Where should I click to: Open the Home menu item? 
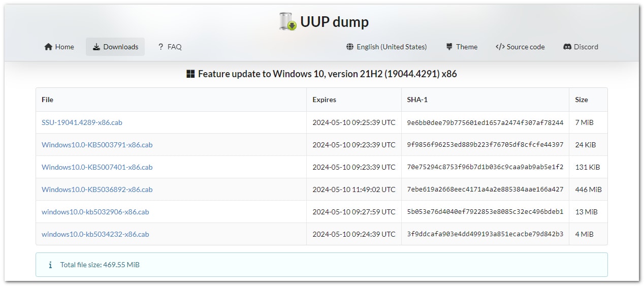(59, 47)
